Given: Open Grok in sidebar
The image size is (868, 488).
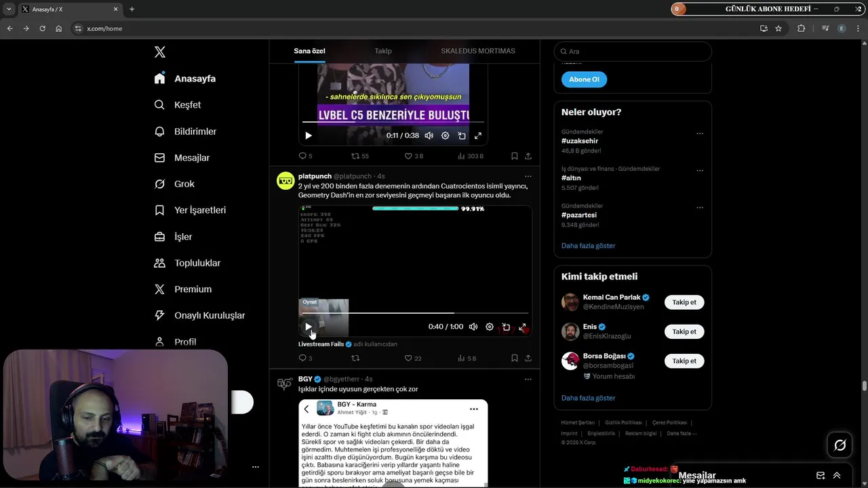Looking at the screenshot, I should [174, 184].
